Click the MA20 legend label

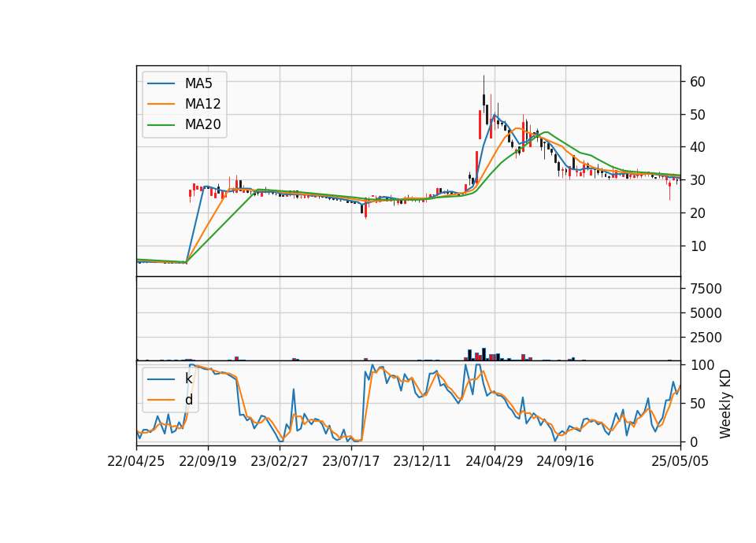(202, 125)
